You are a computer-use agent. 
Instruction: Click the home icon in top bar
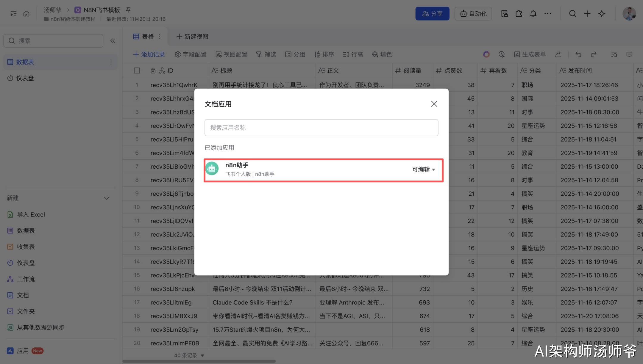(x=26, y=14)
